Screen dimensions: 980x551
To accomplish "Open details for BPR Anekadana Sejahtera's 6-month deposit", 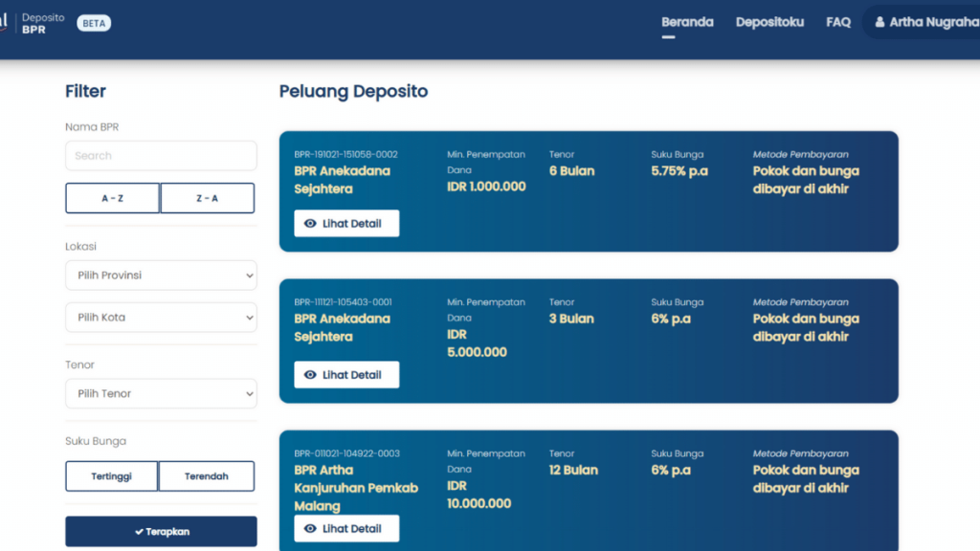I will (x=346, y=223).
